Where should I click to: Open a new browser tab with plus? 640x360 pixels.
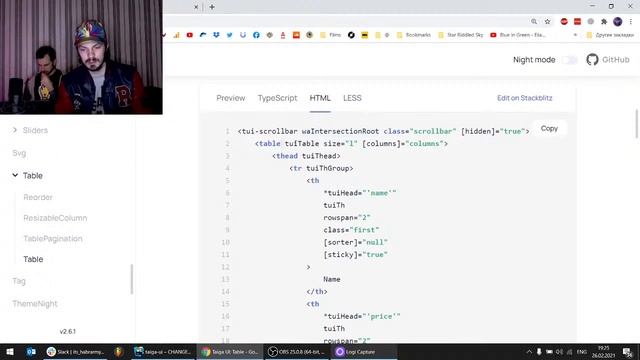tap(212, 7)
